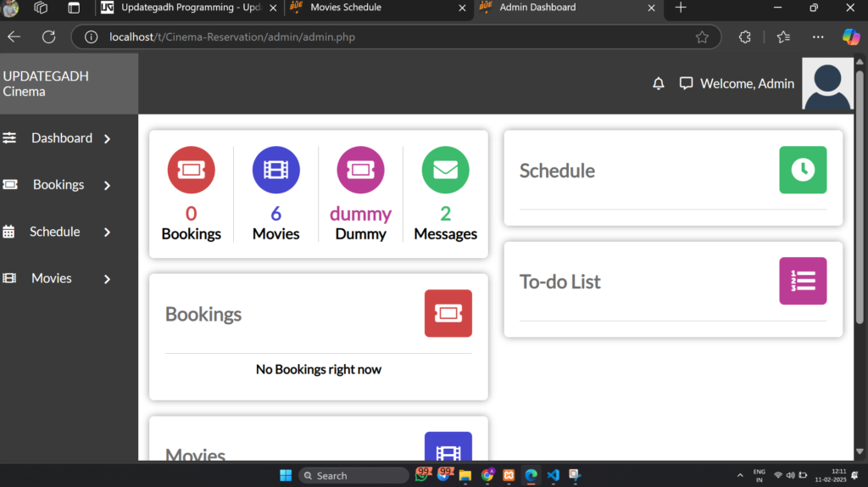This screenshot has height=487, width=868.
Task: Open the green Schedule clock icon
Action: (x=803, y=170)
